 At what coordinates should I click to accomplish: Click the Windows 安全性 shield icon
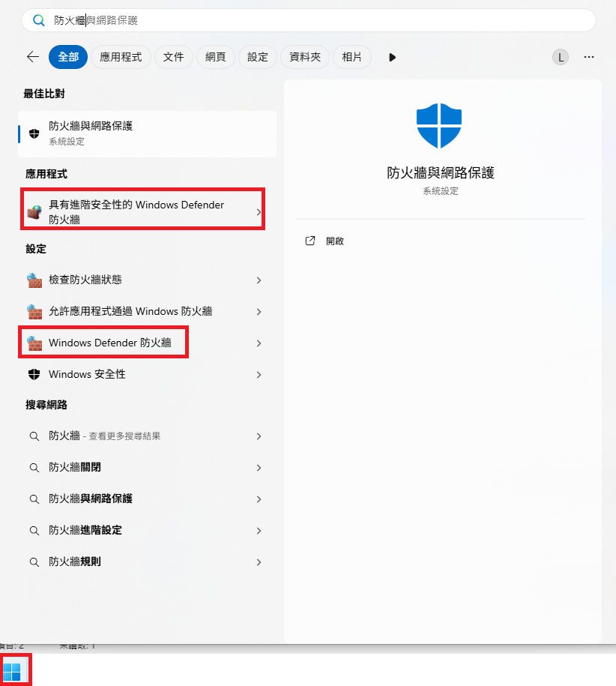click(x=34, y=374)
